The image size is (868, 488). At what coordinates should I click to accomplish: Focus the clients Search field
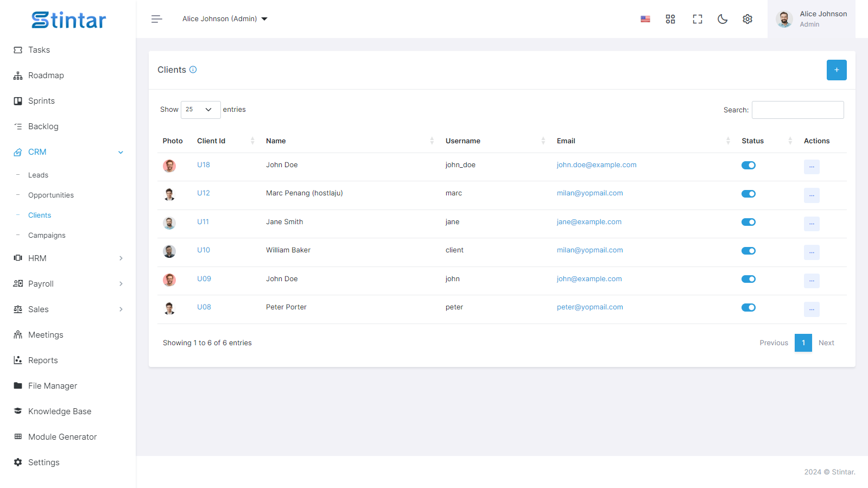[798, 110]
